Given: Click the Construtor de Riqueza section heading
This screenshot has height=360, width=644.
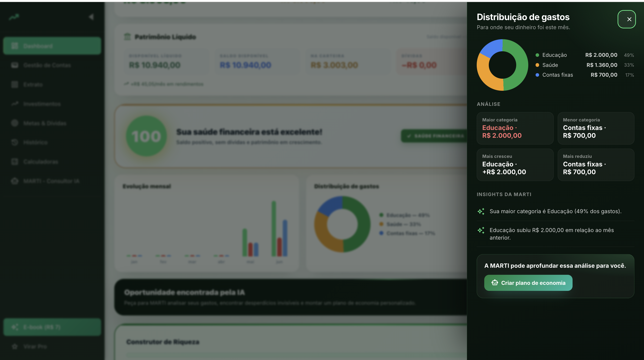Looking at the screenshot, I should point(163,342).
